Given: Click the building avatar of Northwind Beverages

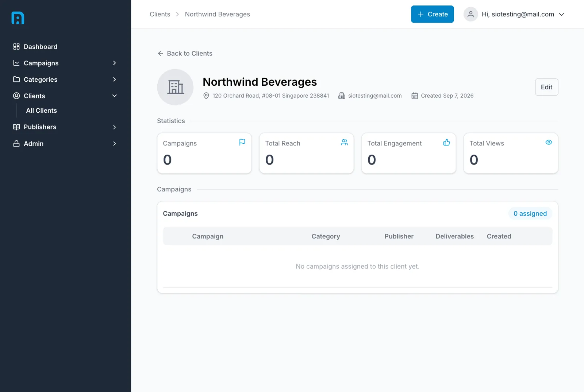Looking at the screenshot, I should click(x=175, y=87).
